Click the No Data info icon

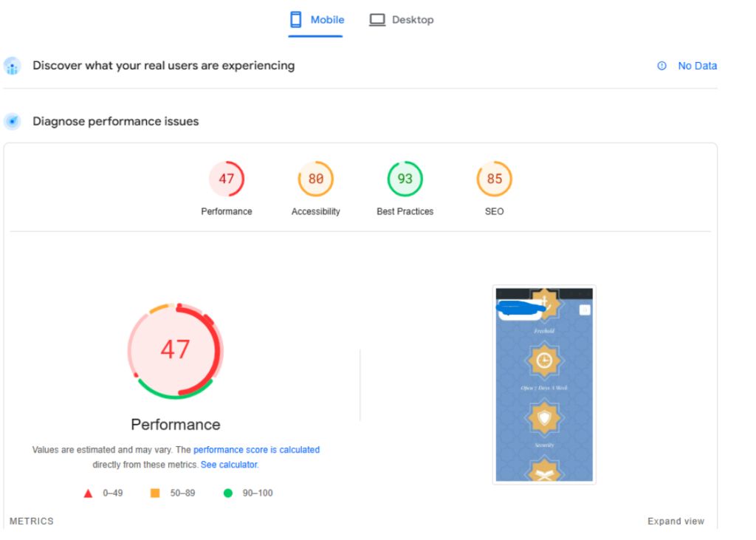pyautogui.click(x=661, y=66)
